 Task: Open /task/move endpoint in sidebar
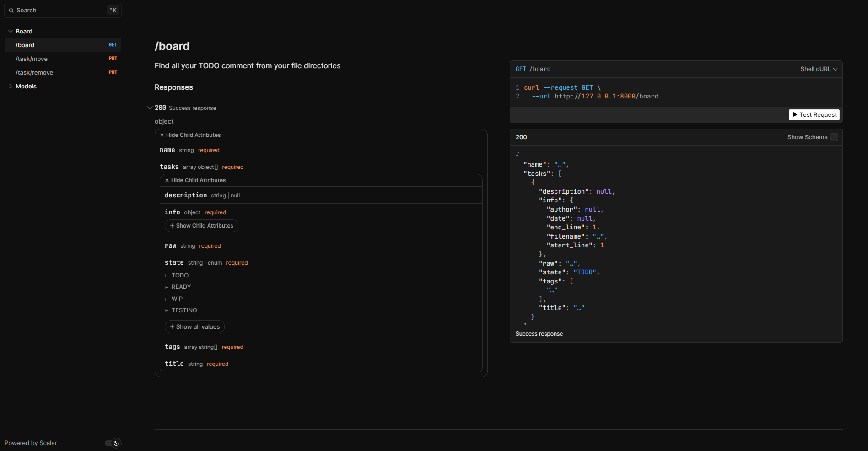(x=32, y=59)
